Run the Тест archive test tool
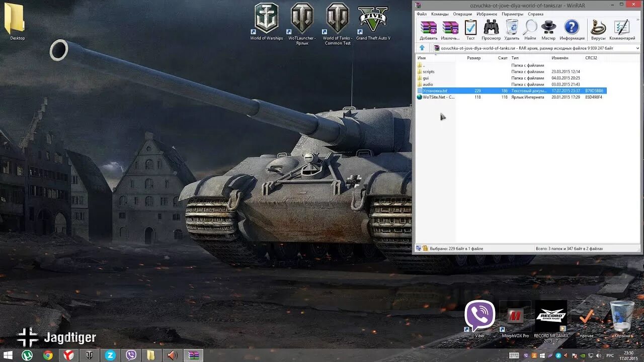644x362 pixels. point(470,30)
